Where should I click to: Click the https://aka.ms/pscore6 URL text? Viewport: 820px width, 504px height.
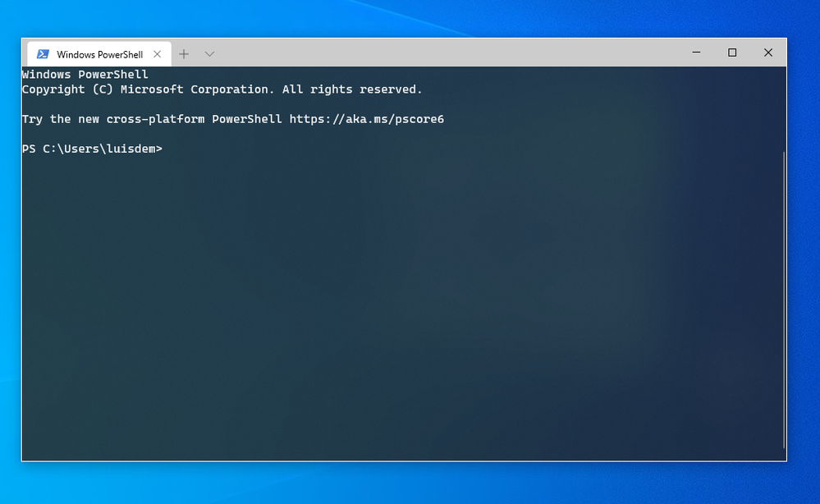(x=367, y=119)
